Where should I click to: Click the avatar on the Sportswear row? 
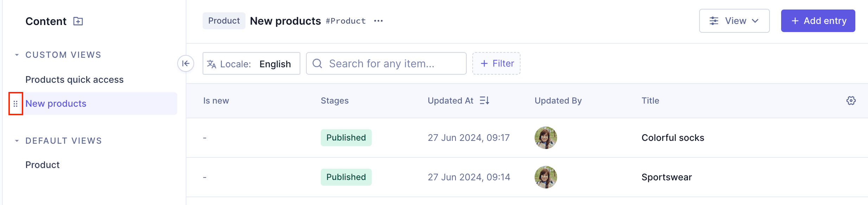tap(545, 177)
